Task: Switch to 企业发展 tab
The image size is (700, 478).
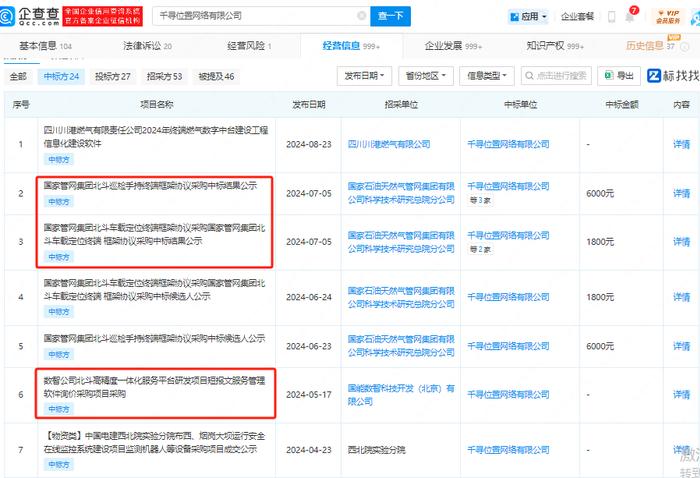Action: [x=453, y=46]
